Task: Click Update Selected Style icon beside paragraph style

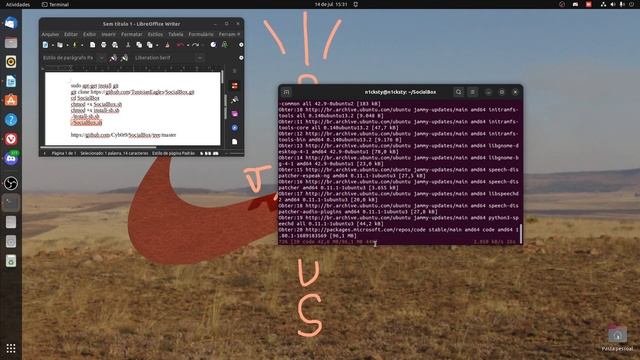Action: click(113, 58)
